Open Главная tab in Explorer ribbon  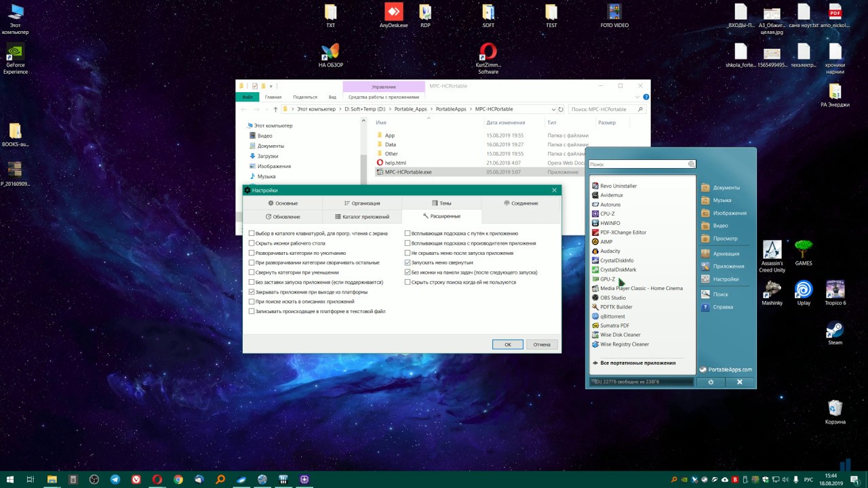[x=273, y=97]
